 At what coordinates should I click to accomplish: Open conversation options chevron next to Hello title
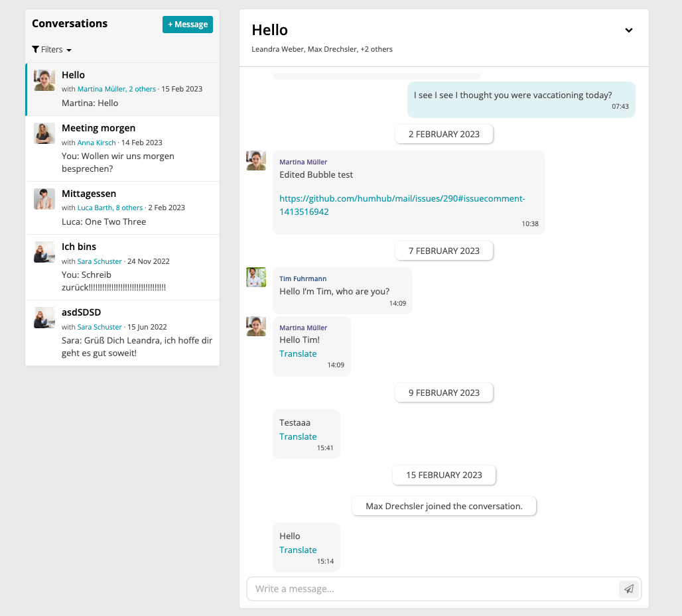click(628, 31)
